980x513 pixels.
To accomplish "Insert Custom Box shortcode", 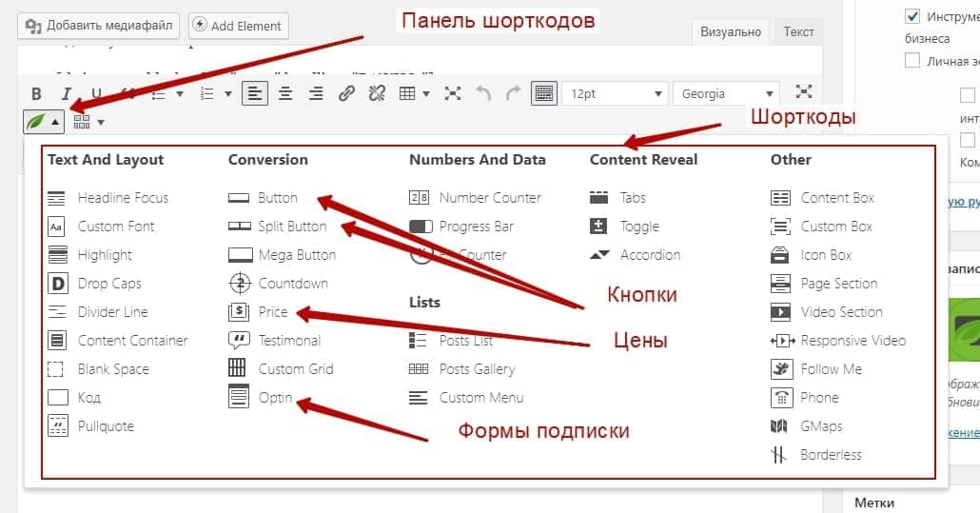I will coord(821,227).
